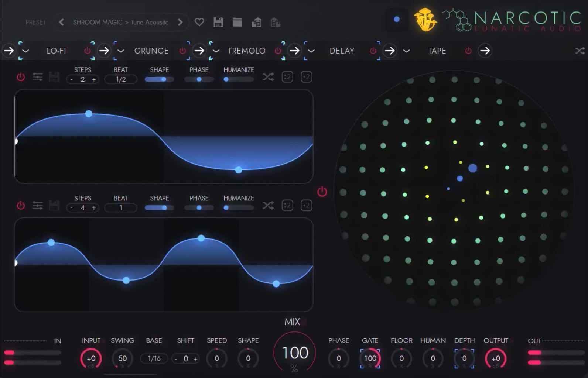Open the preset folder browser icon
This screenshot has height=378, width=588.
(237, 22)
